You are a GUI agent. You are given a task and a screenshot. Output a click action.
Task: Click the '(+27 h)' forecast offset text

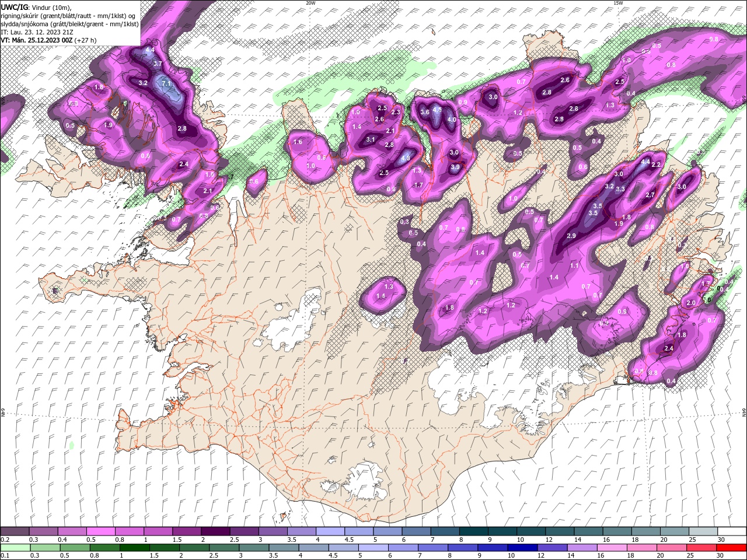pyautogui.click(x=85, y=40)
